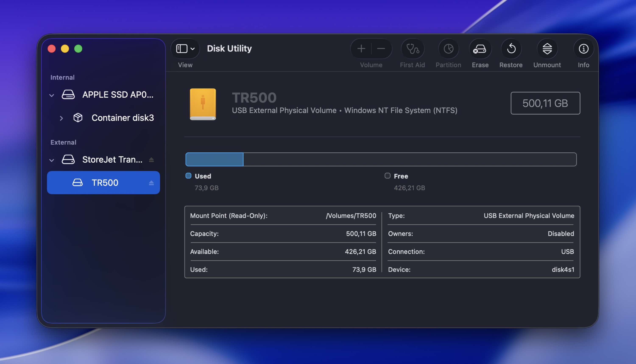The width and height of the screenshot is (636, 364).
Task: Close the Disk Utility window with red button
Action: tap(52, 49)
